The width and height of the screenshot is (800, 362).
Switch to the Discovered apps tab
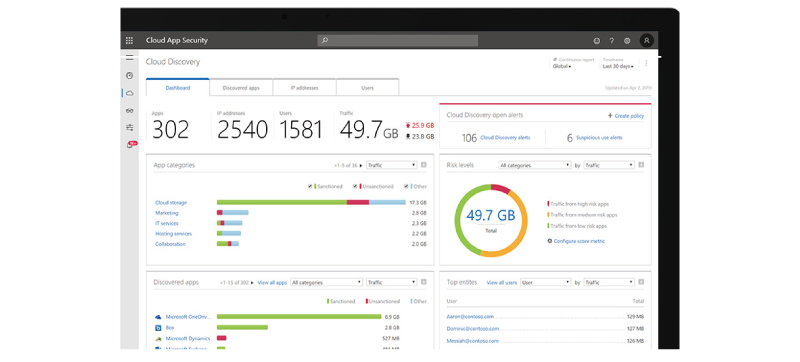tap(241, 88)
